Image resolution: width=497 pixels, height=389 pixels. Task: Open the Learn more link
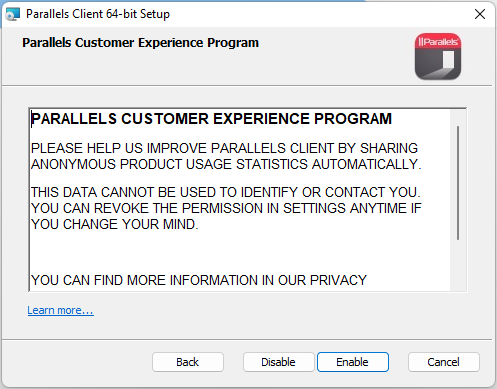pyautogui.click(x=60, y=310)
